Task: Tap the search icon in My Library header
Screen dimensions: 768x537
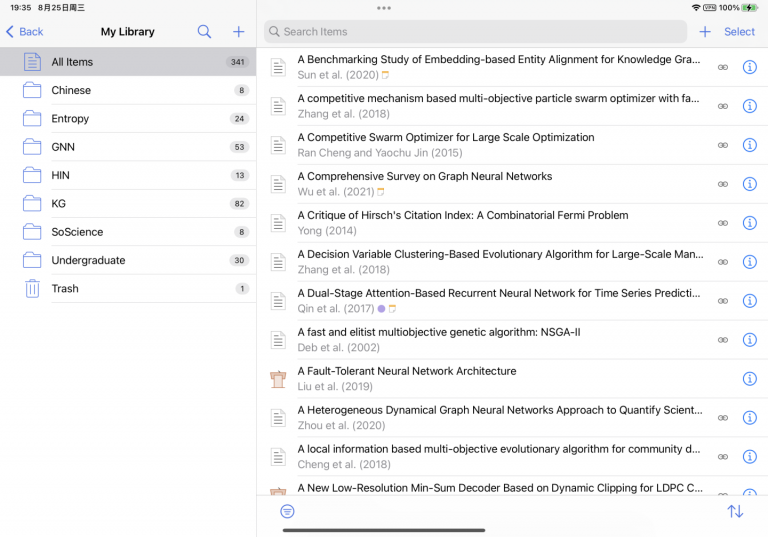Action: 204,32
